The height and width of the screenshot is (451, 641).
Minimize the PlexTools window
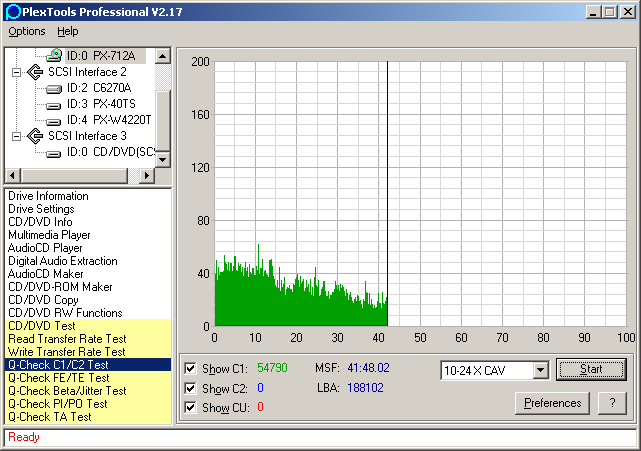594,12
